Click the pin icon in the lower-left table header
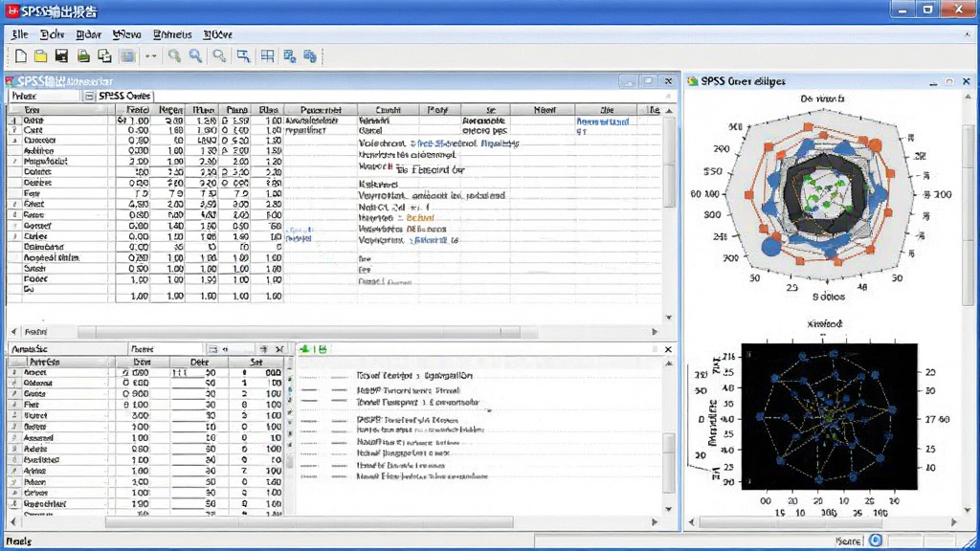Image resolution: width=980 pixels, height=551 pixels. point(264,349)
